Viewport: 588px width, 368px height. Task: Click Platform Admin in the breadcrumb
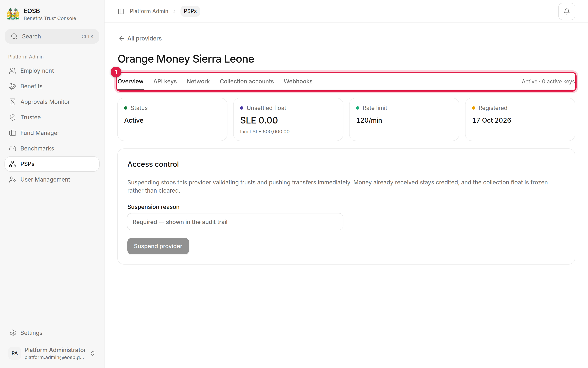tap(149, 11)
